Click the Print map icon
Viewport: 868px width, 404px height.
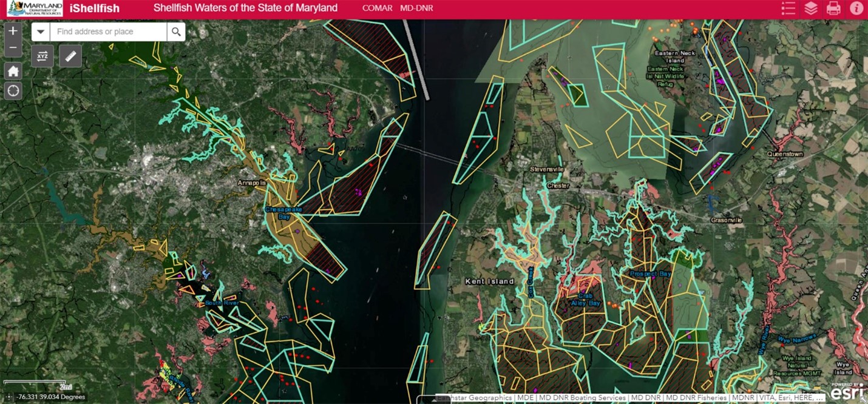(x=833, y=8)
